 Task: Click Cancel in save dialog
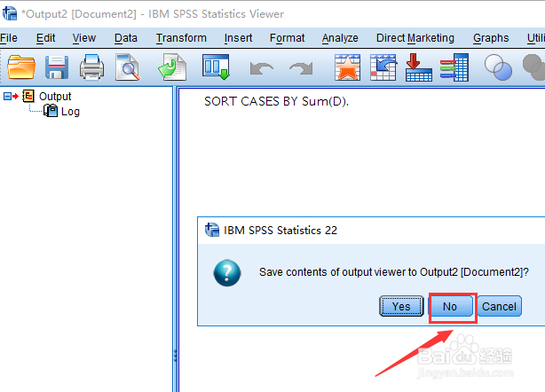[x=499, y=306]
